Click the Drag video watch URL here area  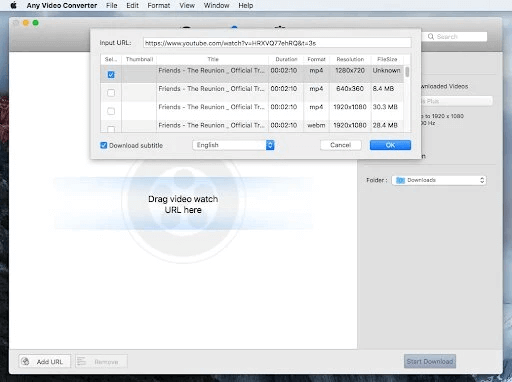click(x=183, y=204)
